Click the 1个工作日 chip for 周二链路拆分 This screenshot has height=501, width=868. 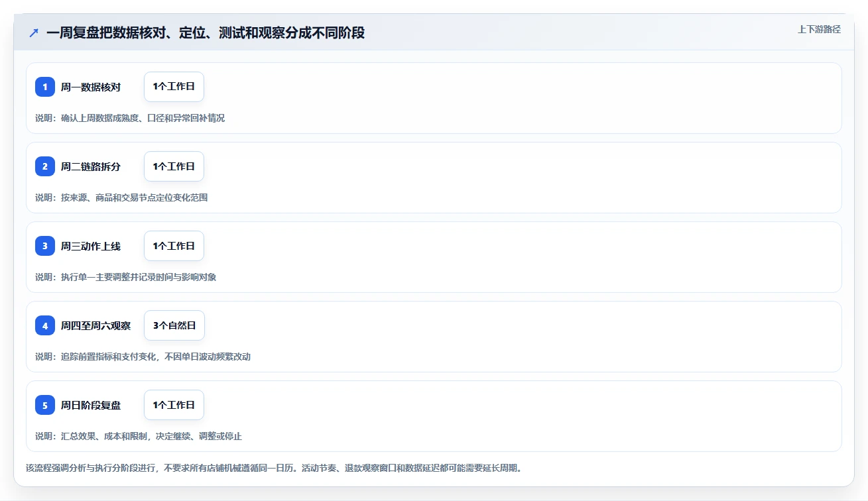174,166
